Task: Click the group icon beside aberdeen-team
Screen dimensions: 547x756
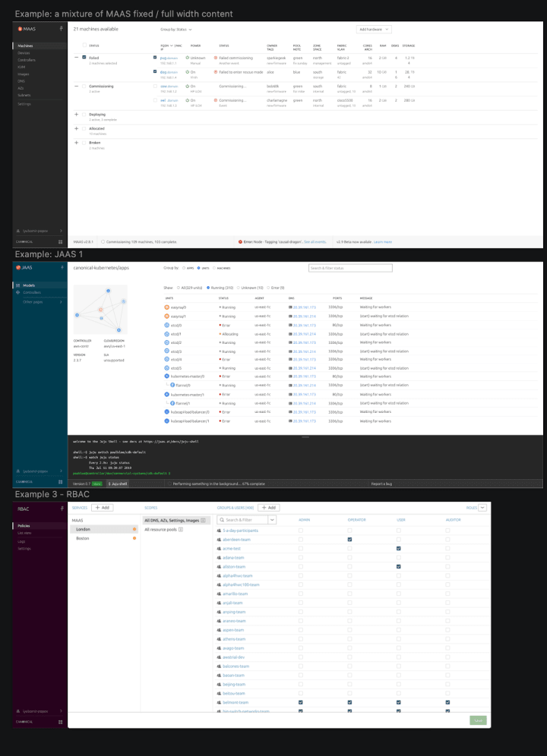Action: tap(220, 540)
